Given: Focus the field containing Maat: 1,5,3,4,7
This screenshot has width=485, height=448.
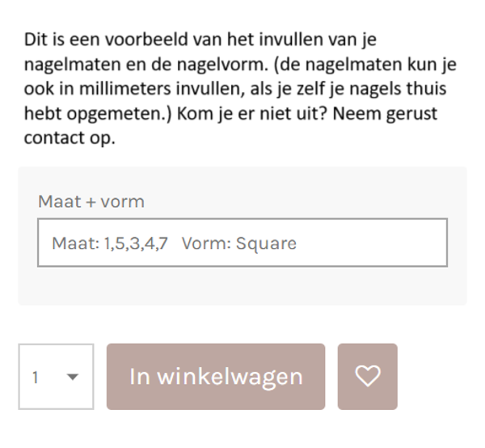Looking at the screenshot, I should [x=110, y=243].
